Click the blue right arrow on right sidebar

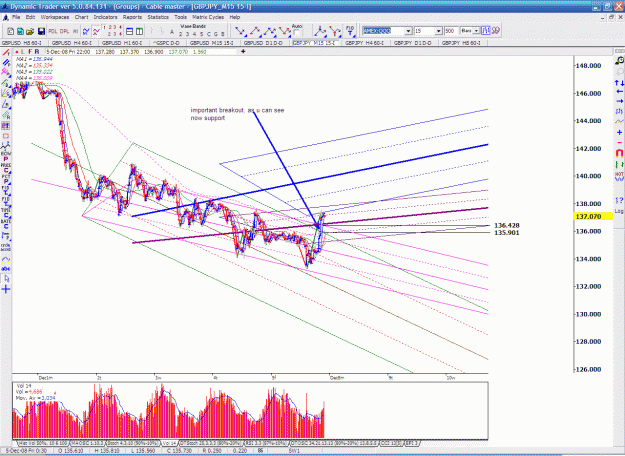[619, 101]
